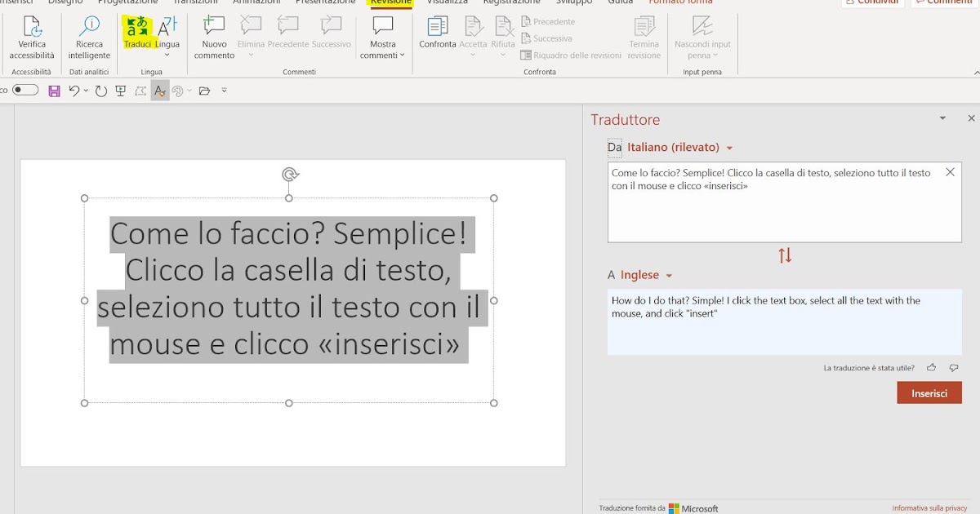This screenshot has width=980, height=514.
Task: Launch Ricerca intelligente smart lookup
Action: [89, 38]
